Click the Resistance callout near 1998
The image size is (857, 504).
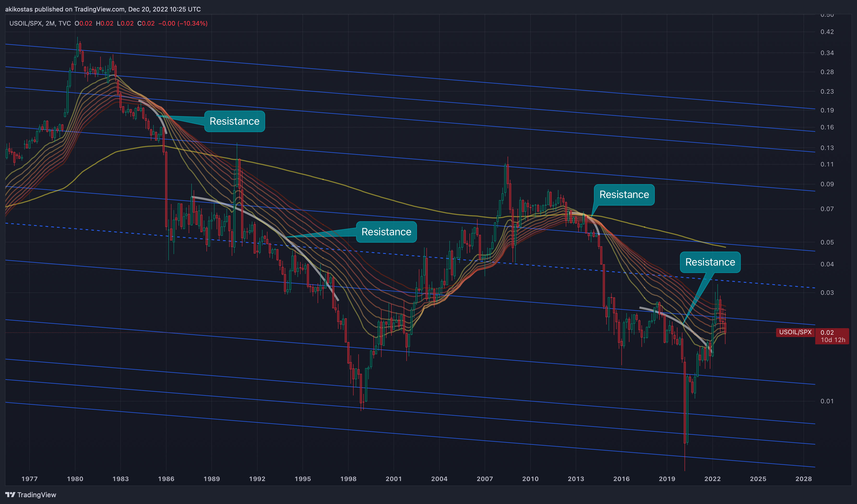click(x=386, y=232)
